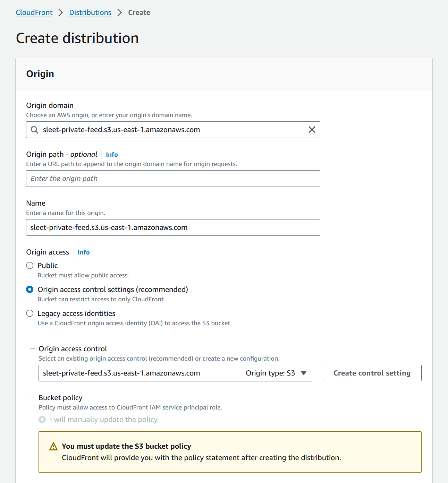The image size is (448, 483).
Task: Click the manually update policy radio button
Action: 42,420
